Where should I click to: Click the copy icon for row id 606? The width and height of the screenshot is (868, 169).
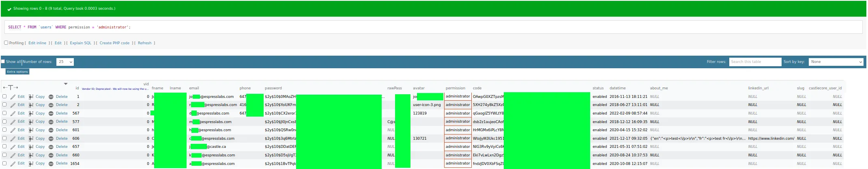point(31,139)
